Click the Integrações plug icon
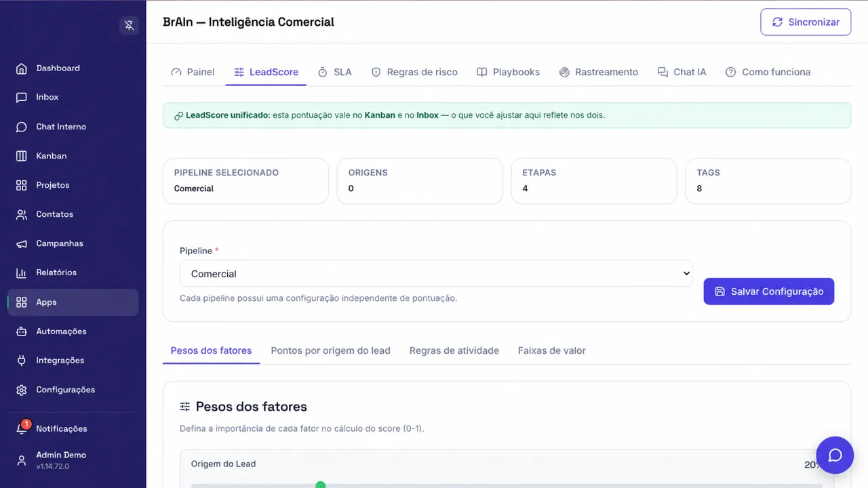Screen dimensions: 868x488 click(22, 361)
